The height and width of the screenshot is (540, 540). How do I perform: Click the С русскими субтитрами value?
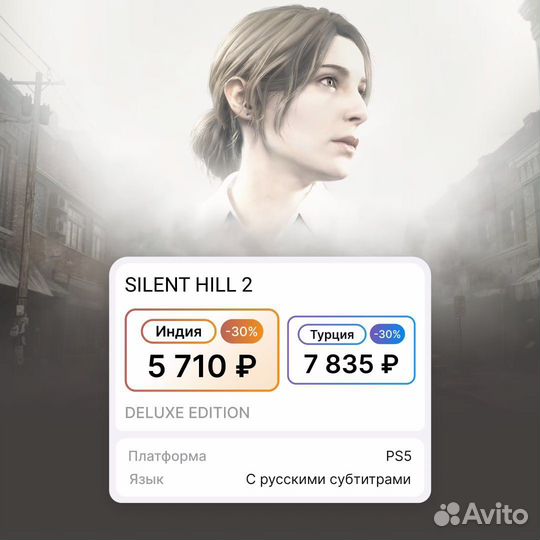[328, 479]
